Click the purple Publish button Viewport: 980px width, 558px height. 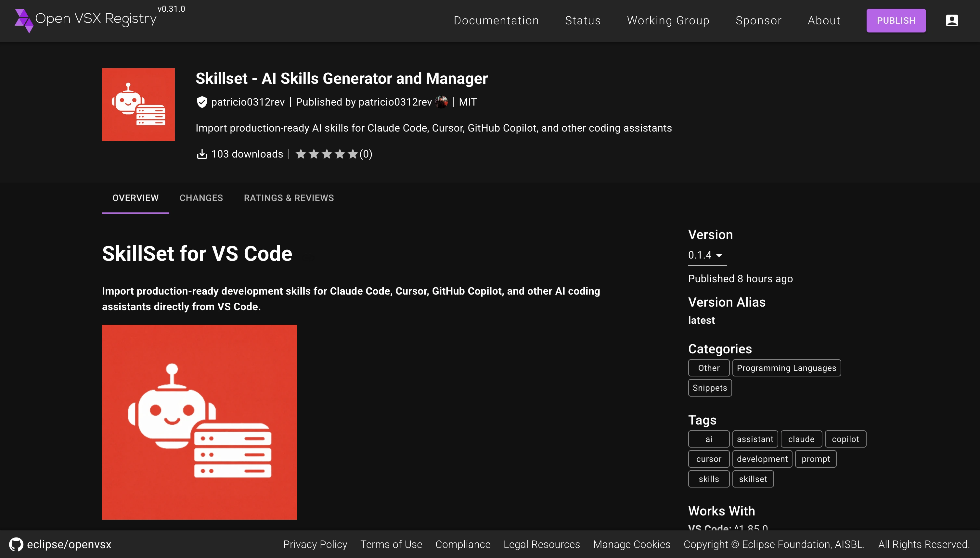[896, 21]
